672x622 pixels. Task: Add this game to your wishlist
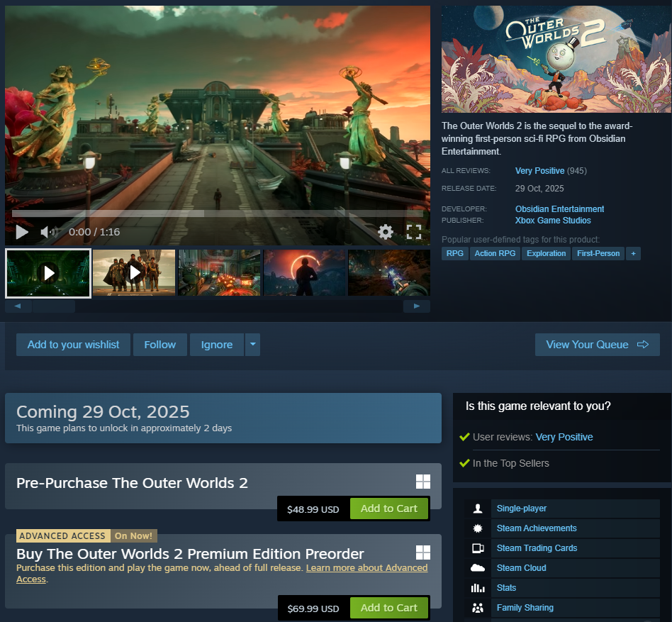point(73,345)
